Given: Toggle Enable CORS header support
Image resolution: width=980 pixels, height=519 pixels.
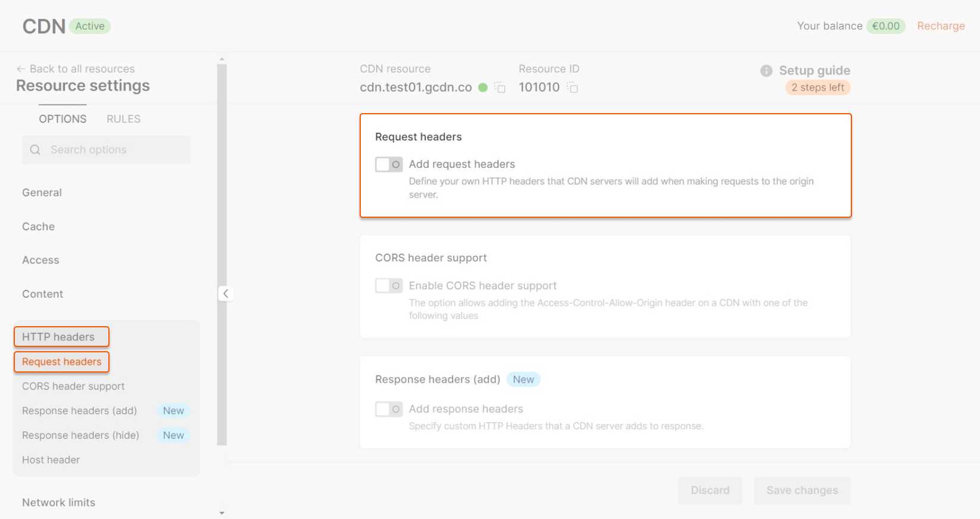Looking at the screenshot, I should 389,286.
